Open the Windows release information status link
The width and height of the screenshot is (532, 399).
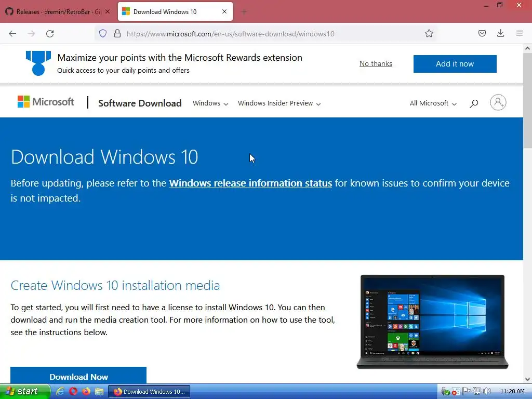[250, 183]
